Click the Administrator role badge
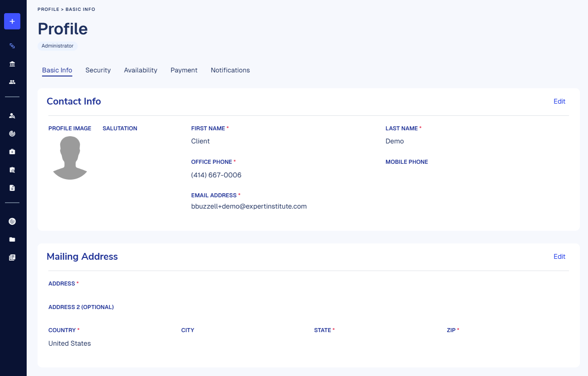The height and width of the screenshot is (376, 588). pos(57,46)
